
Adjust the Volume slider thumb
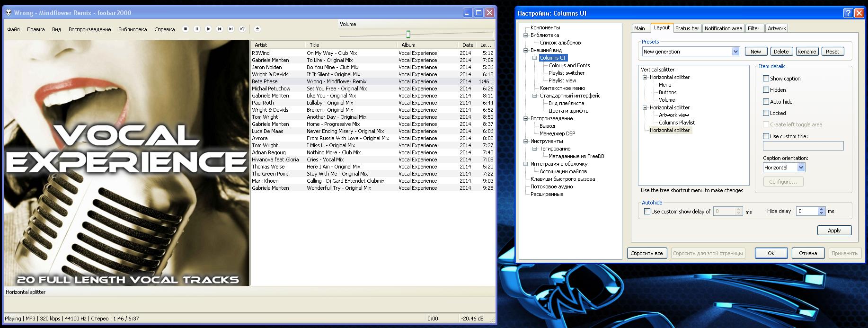point(408,34)
